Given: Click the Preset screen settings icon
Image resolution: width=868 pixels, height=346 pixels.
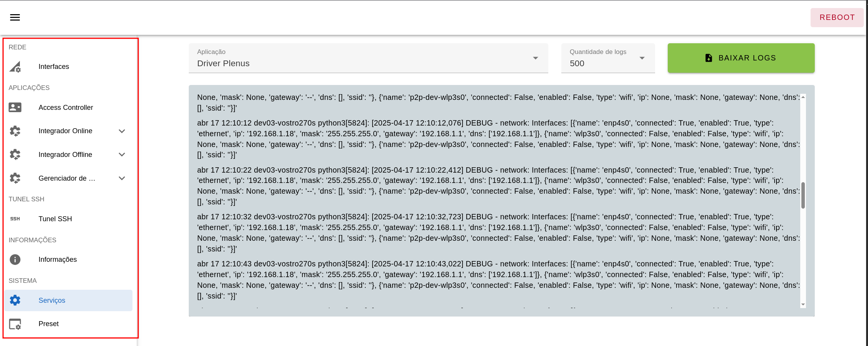Looking at the screenshot, I should tap(15, 324).
